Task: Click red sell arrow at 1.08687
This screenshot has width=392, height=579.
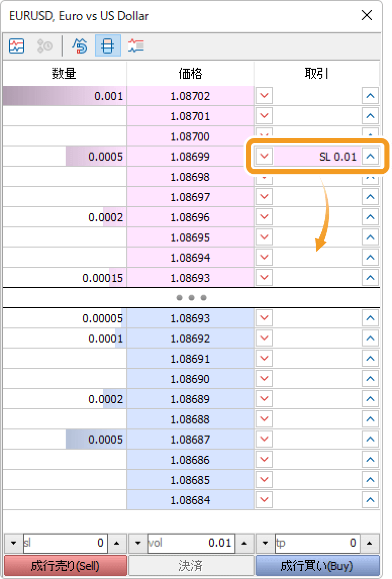Action: [x=264, y=440]
